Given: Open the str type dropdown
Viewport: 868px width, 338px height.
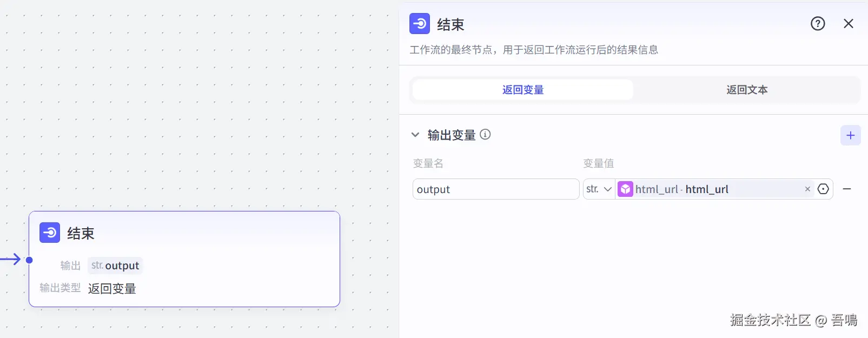Looking at the screenshot, I should tap(599, 189).
